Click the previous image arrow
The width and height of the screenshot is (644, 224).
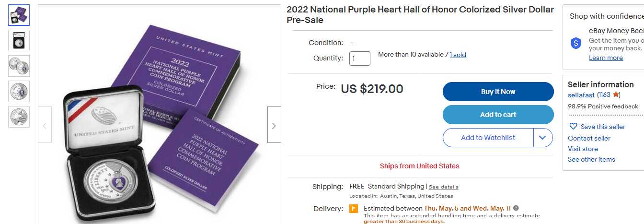pyautogui.click(x=45, y=126)
